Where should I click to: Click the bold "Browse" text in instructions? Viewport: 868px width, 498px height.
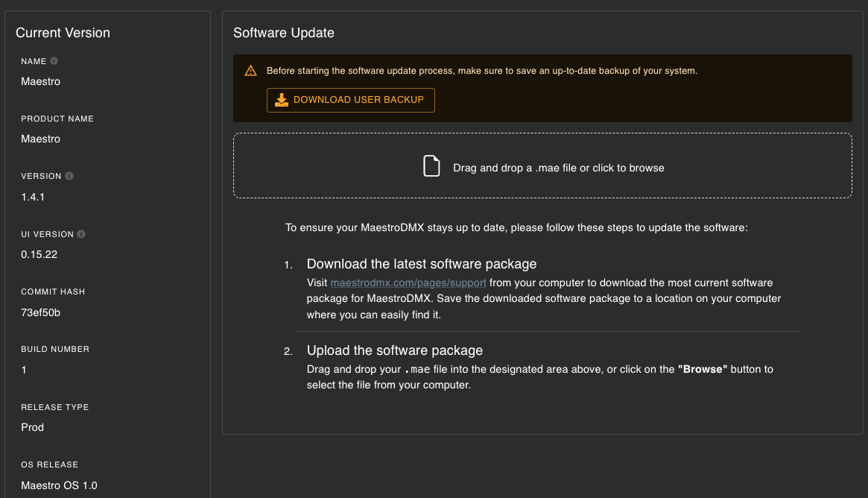click(703, 369)
